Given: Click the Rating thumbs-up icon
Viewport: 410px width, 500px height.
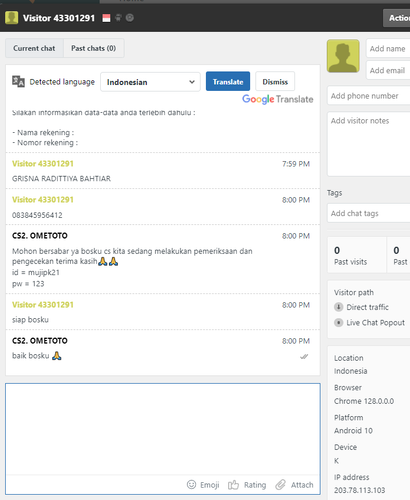Looking at the screenshot, I should click(x=233, y=485).
